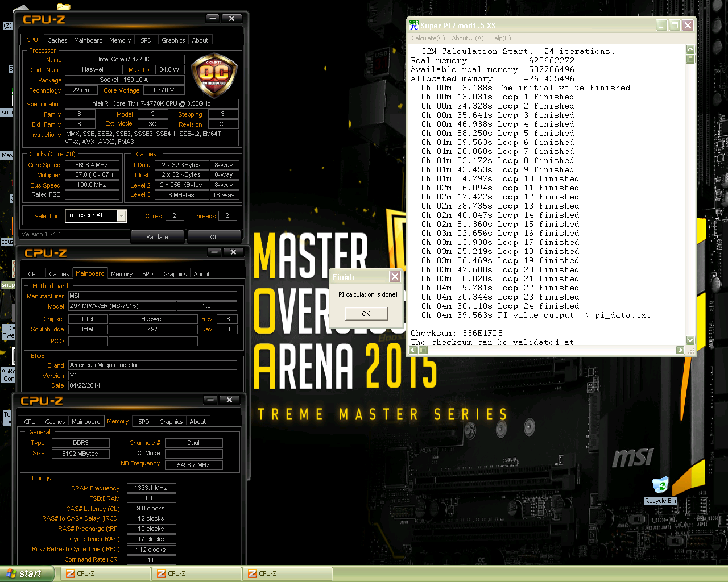Activate the leftmost CPU-Z taskbar button
The height and width of the screenshot is (582, 728).
click(x=106, y=573)
